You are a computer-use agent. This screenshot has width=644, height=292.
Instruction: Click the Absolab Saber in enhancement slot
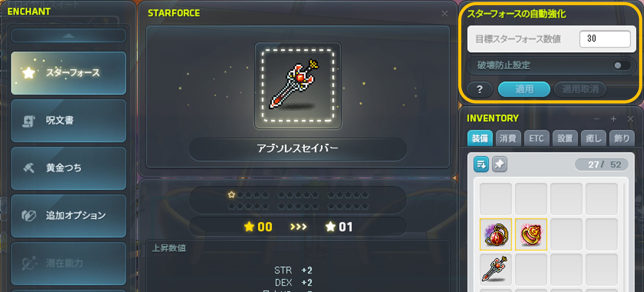pyautogui.click(x=298, y=86)
